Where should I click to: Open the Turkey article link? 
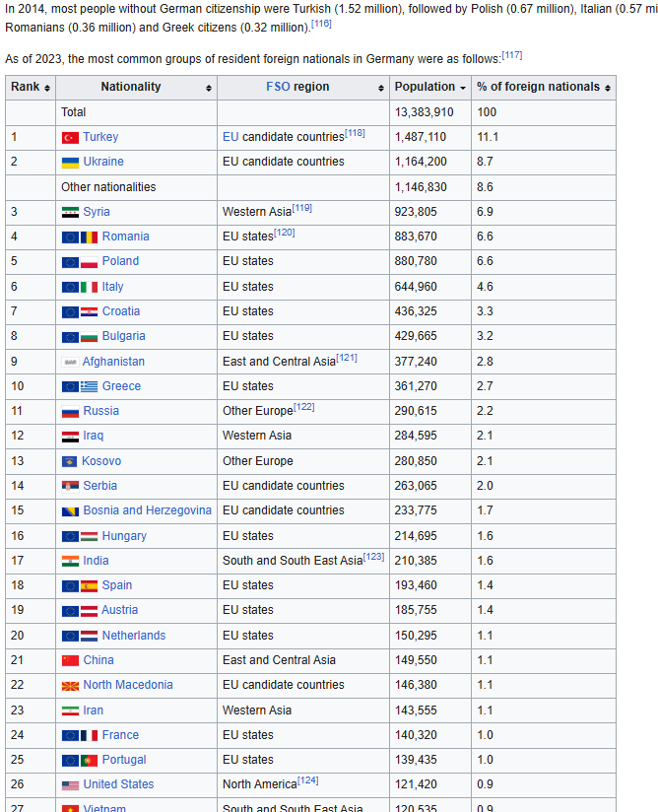click(x=100, y=137)
